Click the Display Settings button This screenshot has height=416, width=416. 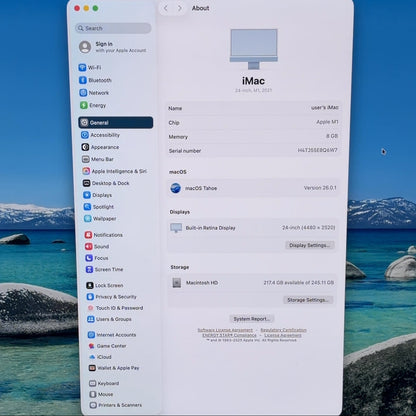310,245
